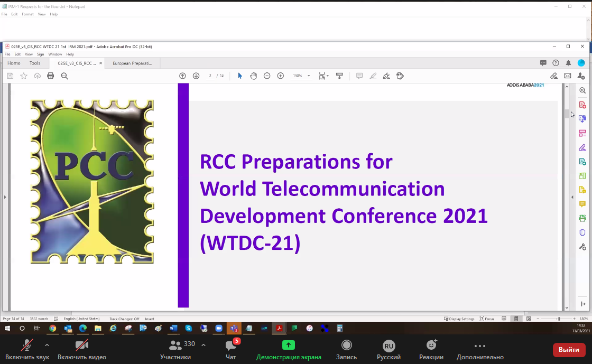Toggle Track Changes in the status bar

[x=124, y=319]
